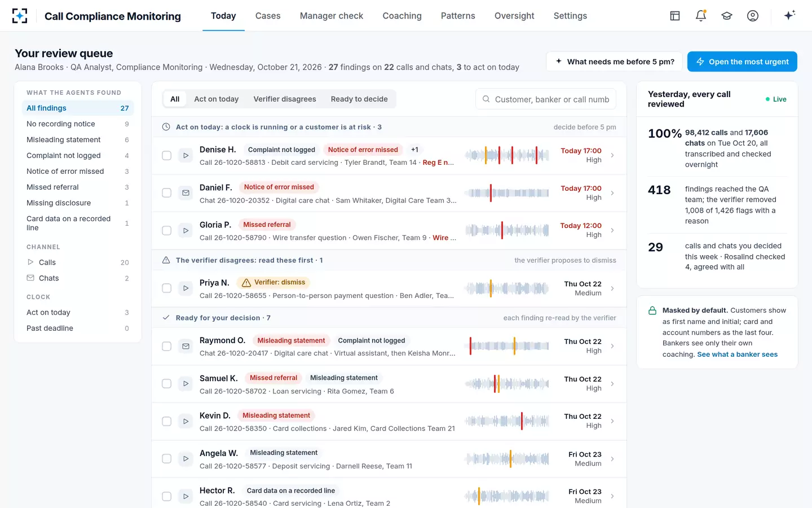Switch to the Oversight tab
The image size is (812, 508).
tap(514, 16)
